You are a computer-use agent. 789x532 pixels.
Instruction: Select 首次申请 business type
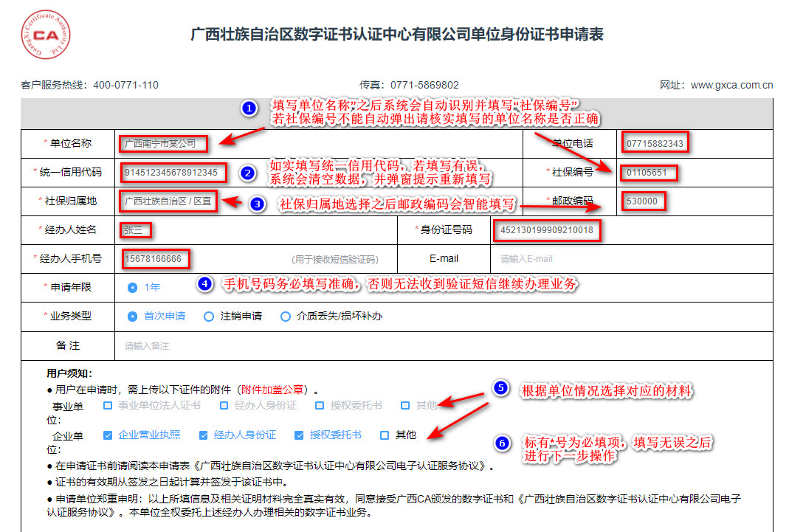coord(133,317)
